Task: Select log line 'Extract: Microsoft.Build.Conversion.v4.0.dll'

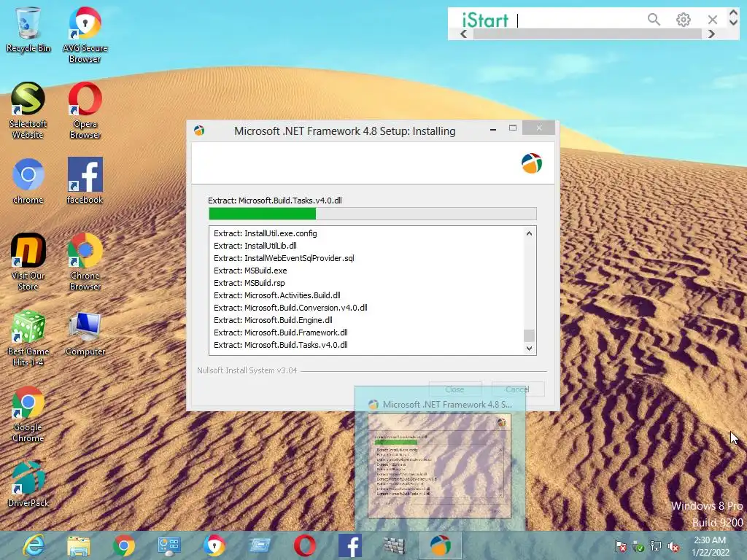Action: (x=290, y=308)
